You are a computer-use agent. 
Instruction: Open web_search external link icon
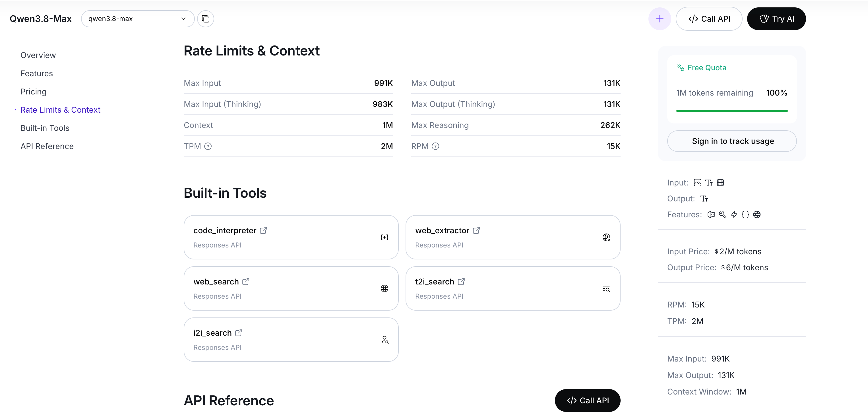(246, 282)
